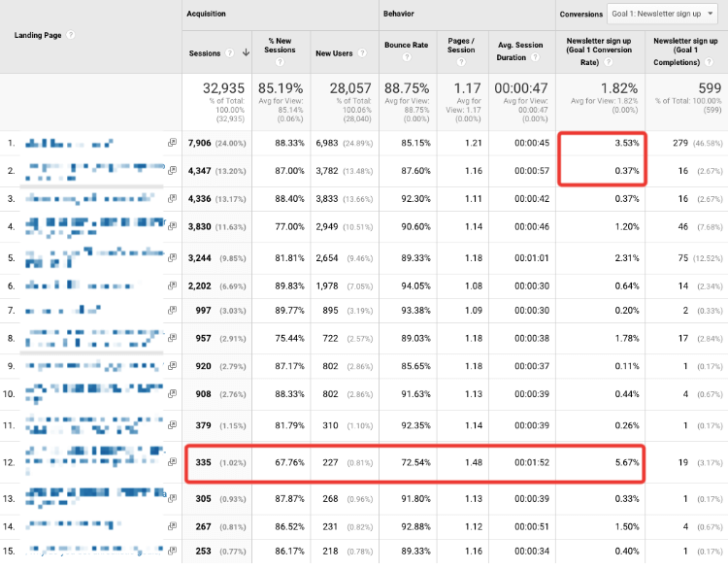Viewport: 728px width, 570px height.
Task: Select the 5.67% conversion rate value
Action: (627, 462)
